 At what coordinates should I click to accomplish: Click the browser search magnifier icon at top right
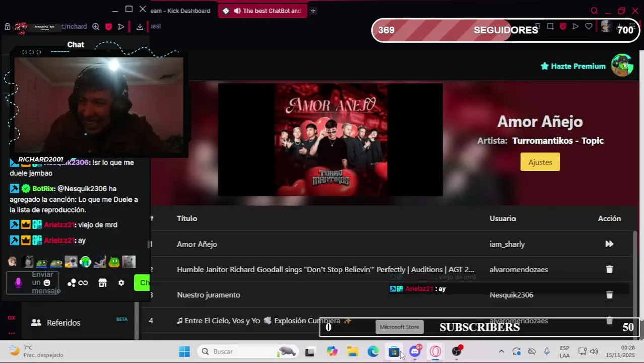594,11
